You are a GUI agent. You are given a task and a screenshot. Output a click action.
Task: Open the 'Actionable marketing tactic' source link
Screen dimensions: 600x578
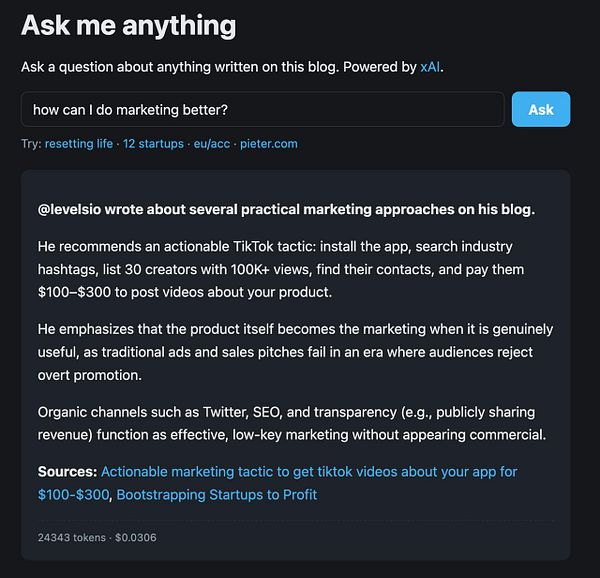pos(277,483)
